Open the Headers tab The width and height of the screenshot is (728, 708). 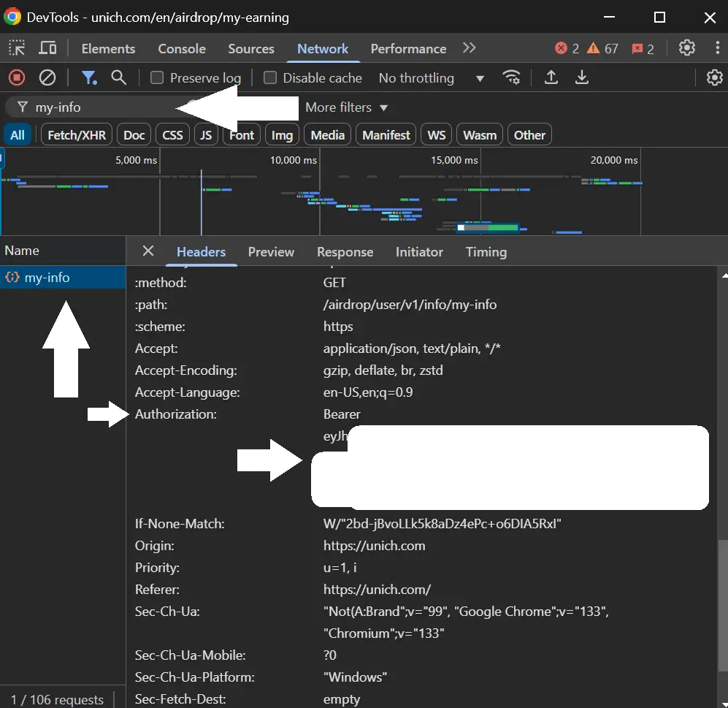click(x=201, y=251)
